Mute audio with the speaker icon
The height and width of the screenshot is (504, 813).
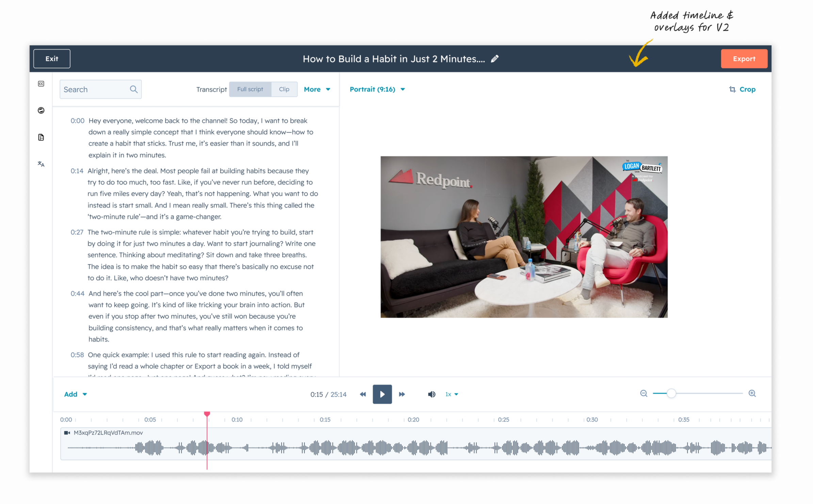(x=431, y=394)
